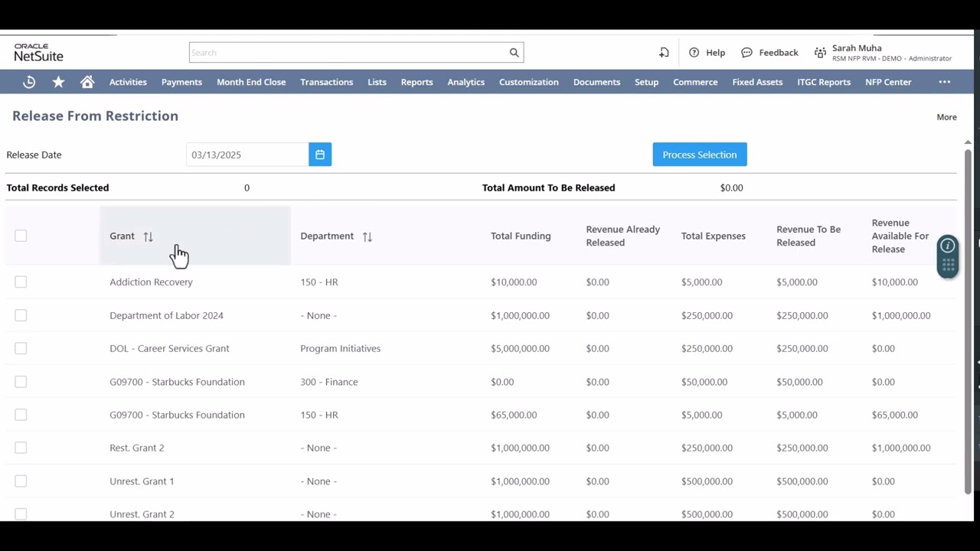Click the Addiction Recovery grant name
This screenshot has height=551, width=980.
pos(151,282)
